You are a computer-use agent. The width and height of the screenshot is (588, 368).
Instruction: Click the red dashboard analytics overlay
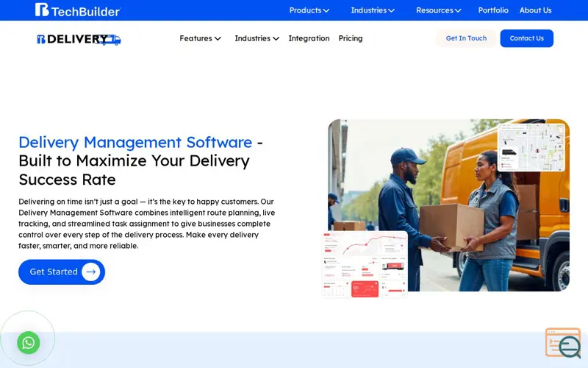coord(365,265)
